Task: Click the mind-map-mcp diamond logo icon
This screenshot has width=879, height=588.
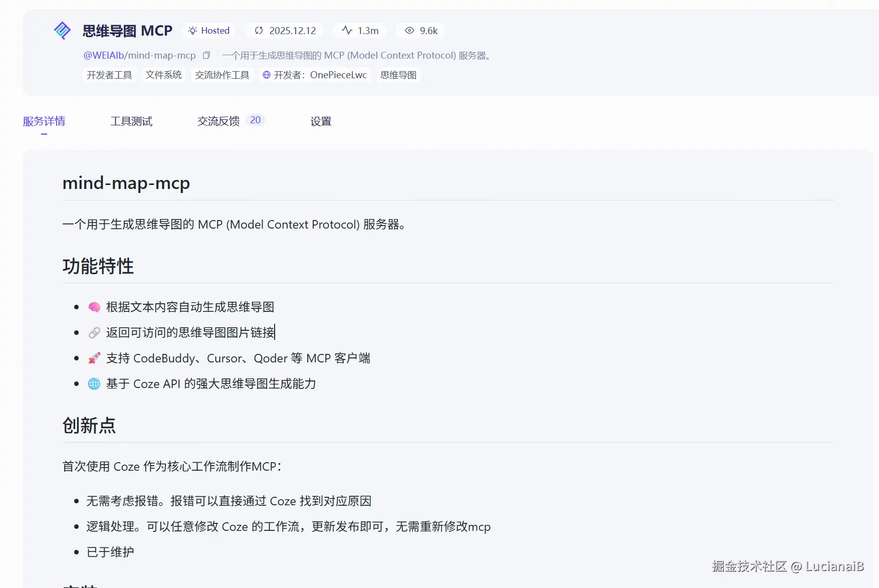Action: (x=62, y=31)
